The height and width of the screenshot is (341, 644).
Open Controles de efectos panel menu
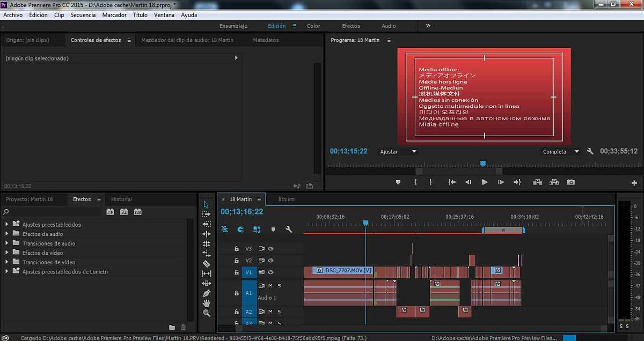pyautogui.click(x=129, y=40)
